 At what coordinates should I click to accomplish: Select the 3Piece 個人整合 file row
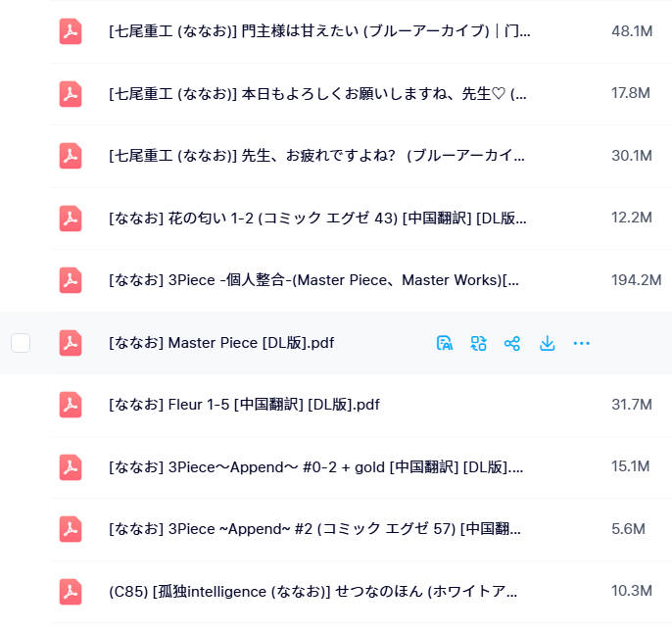point(313,280)
